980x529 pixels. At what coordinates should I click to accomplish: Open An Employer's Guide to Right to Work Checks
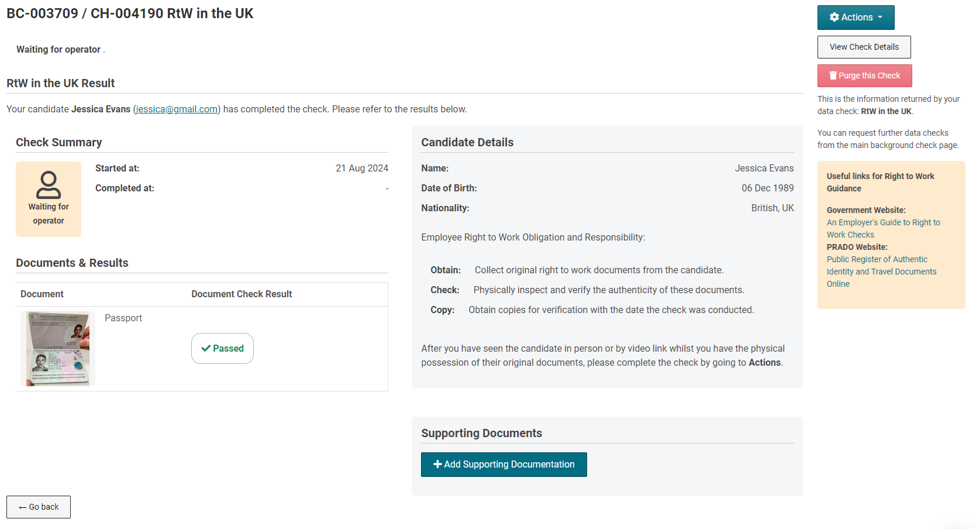[883, 229]
